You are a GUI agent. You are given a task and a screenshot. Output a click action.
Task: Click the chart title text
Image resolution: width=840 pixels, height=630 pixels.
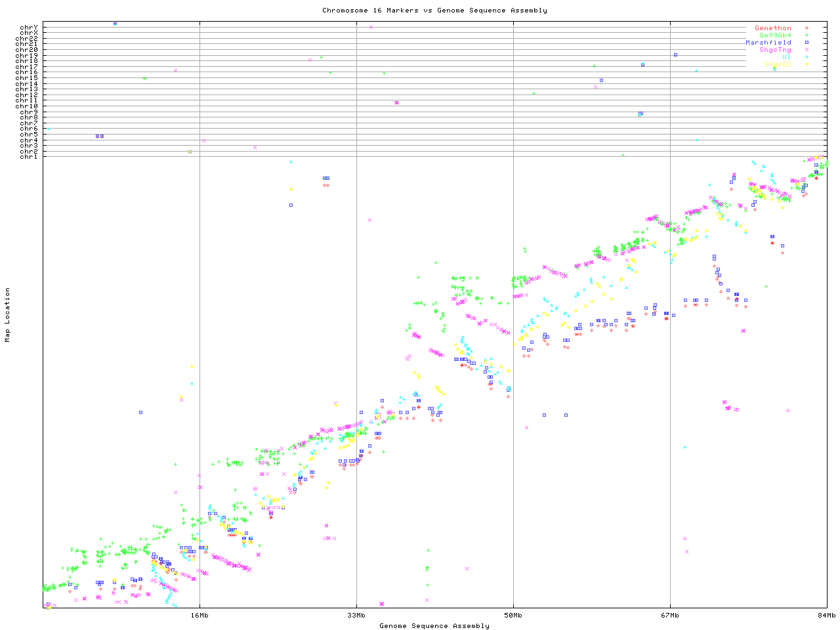(434, 10)
